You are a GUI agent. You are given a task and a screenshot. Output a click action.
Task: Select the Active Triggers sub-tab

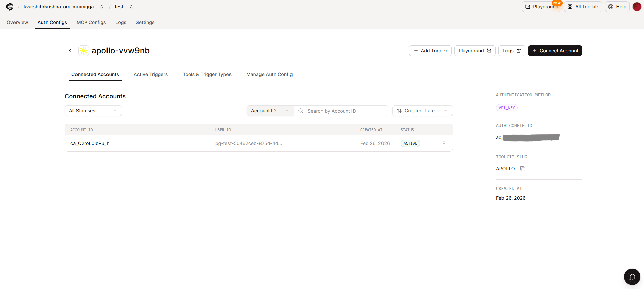[151, 74]
